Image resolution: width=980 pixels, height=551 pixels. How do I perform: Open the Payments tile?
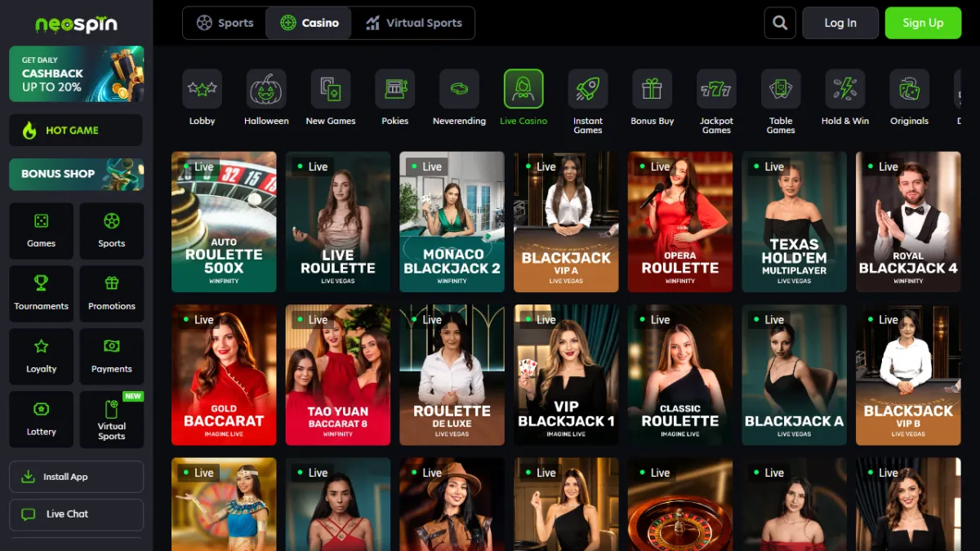point(112,357)
